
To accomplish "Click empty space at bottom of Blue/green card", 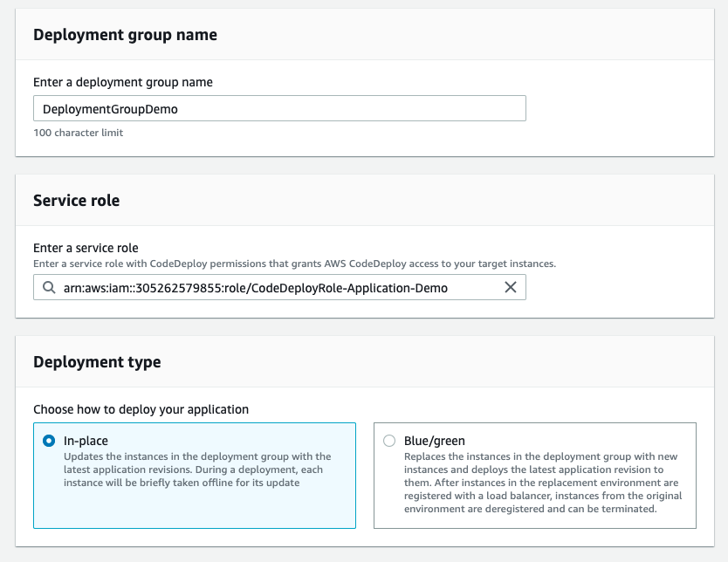I will click(534, 521).
